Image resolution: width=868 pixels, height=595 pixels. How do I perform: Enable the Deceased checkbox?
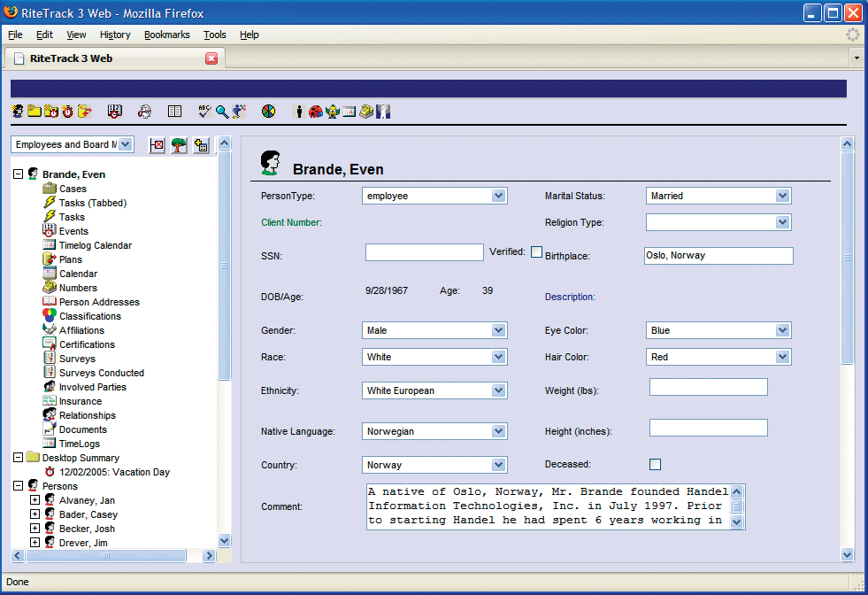655,463
